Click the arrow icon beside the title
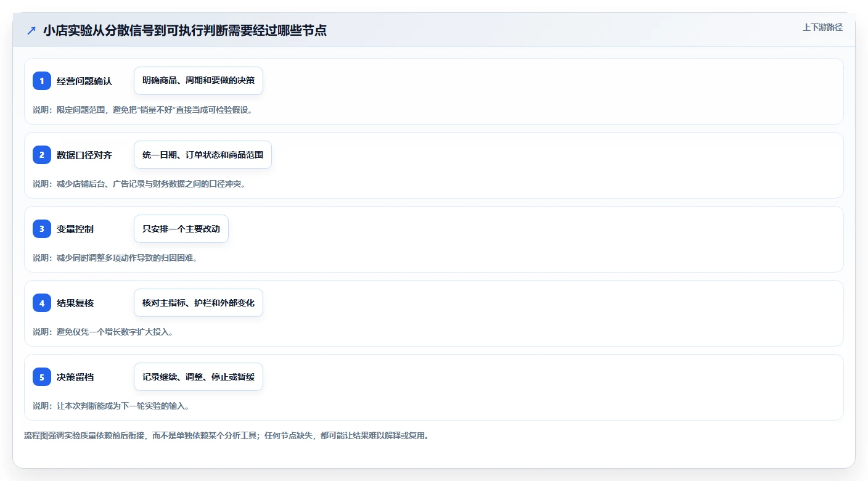Viewport: 868px width, 481px height. coord(31,30)
